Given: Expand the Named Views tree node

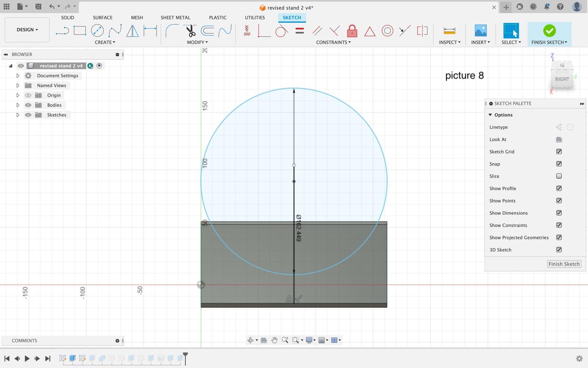Looking at the screenshot, I should [x=18, y=85].
